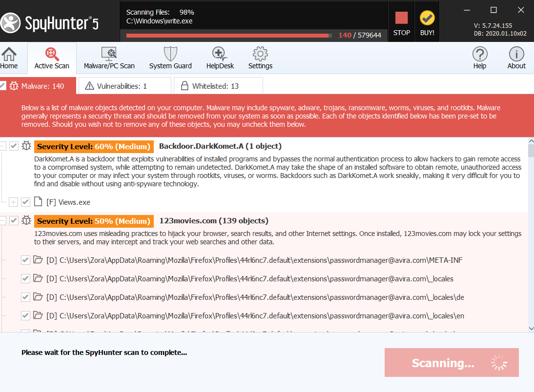Viewport: 534px width, 392px height.
Task: Click the disabled Scanning... button
Action: point(452,362)
